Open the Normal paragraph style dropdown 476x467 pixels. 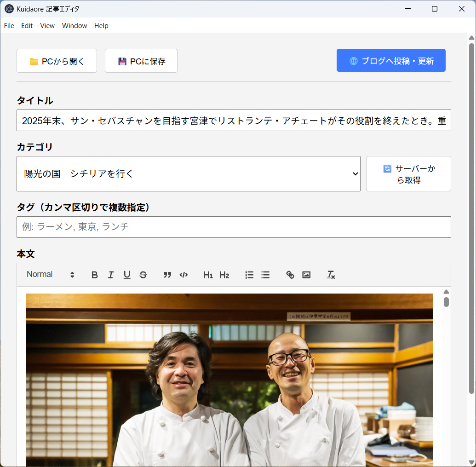(x=50, y=275)
